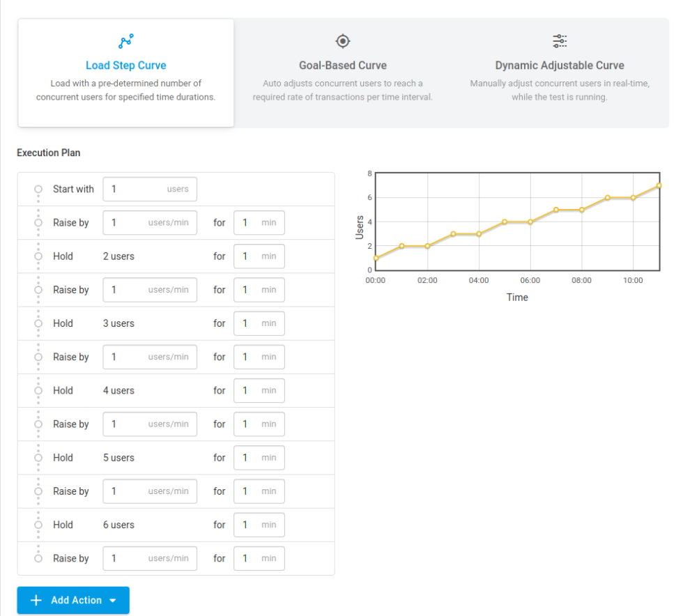
Task: Click the minutes field for Hold 3 users
Action: (259, 323)
